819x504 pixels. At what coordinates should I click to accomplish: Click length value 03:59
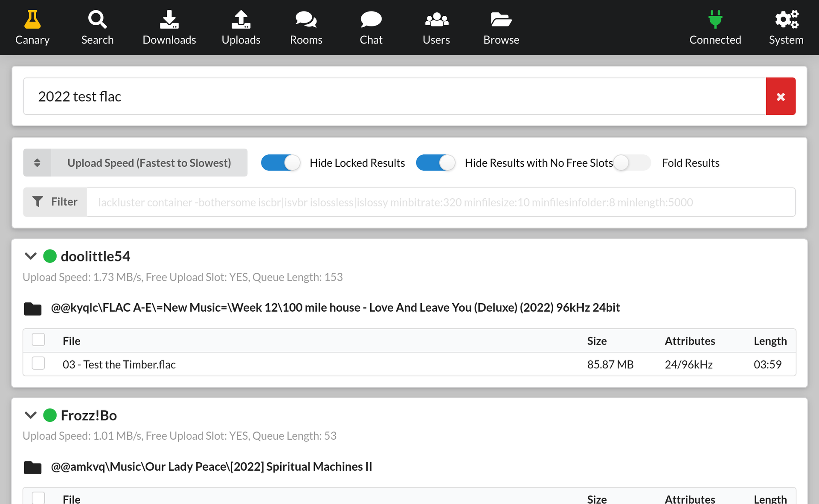(768, 365)
